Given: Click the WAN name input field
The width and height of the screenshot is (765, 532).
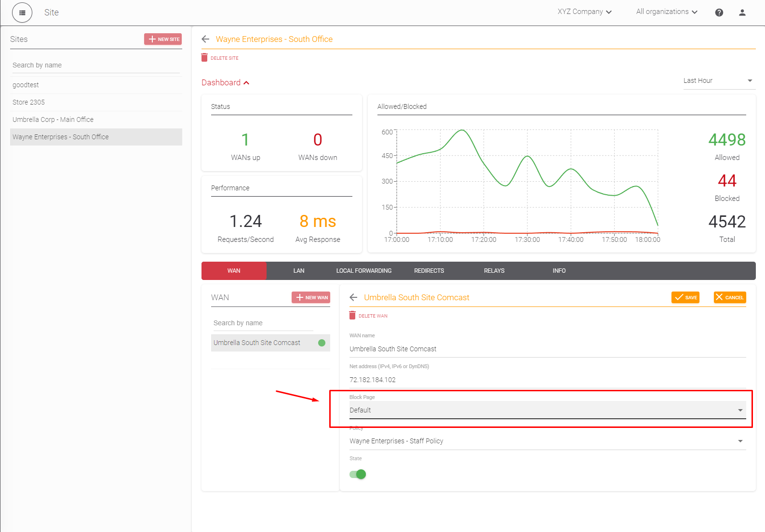Looking at the screenshot, I should (547, 349).
